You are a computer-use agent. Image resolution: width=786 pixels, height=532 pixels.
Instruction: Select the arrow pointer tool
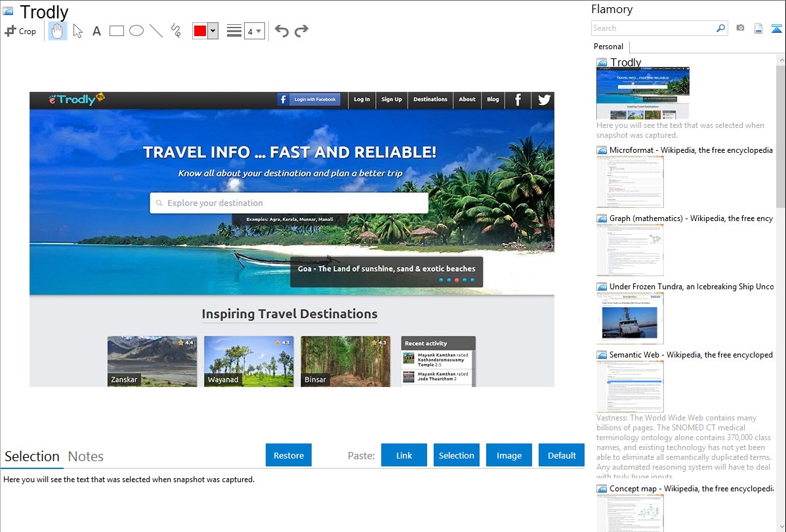coord(77,31)
